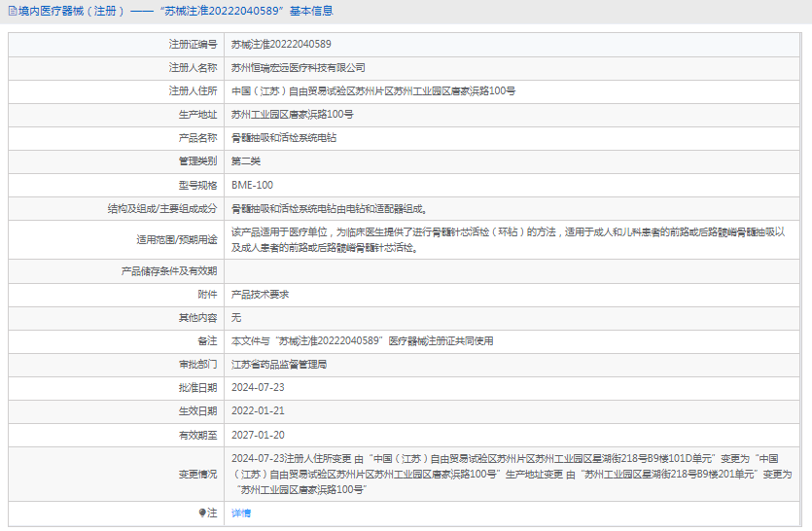This screenshot has height=531, width=812.
Task: Click the 审批部门 label
Action: coord(197,365)
